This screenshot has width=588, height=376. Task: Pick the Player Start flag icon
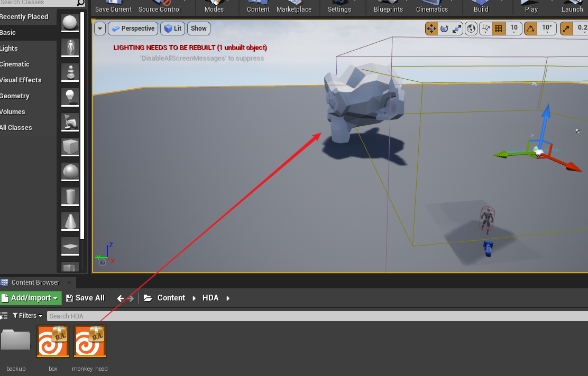[70, 121]
